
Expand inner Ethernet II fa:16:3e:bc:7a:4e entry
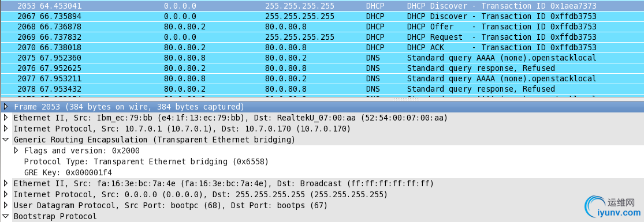pos(5,183)
